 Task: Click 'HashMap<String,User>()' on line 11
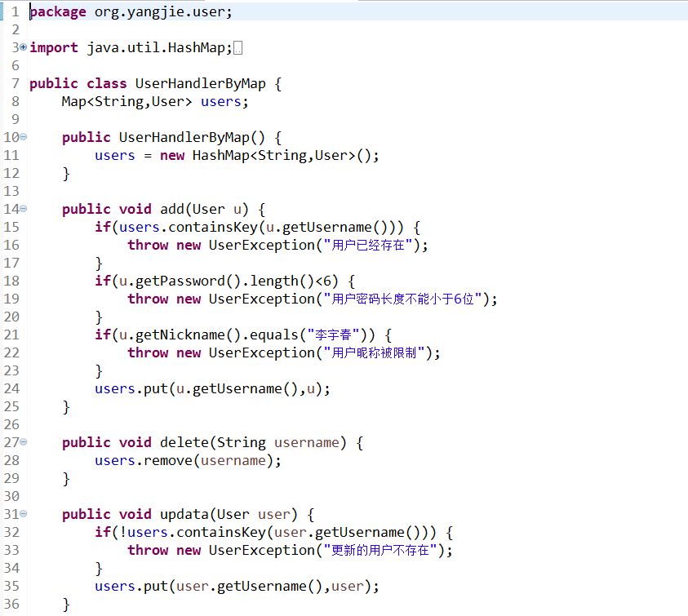tap(282, 156)
